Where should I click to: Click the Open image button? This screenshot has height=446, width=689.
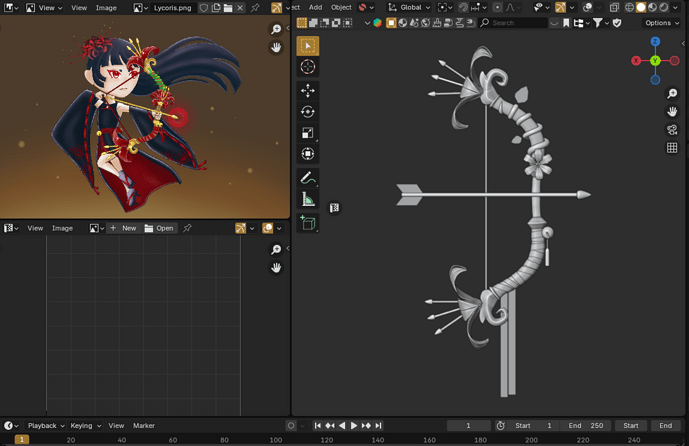(160, 228)
